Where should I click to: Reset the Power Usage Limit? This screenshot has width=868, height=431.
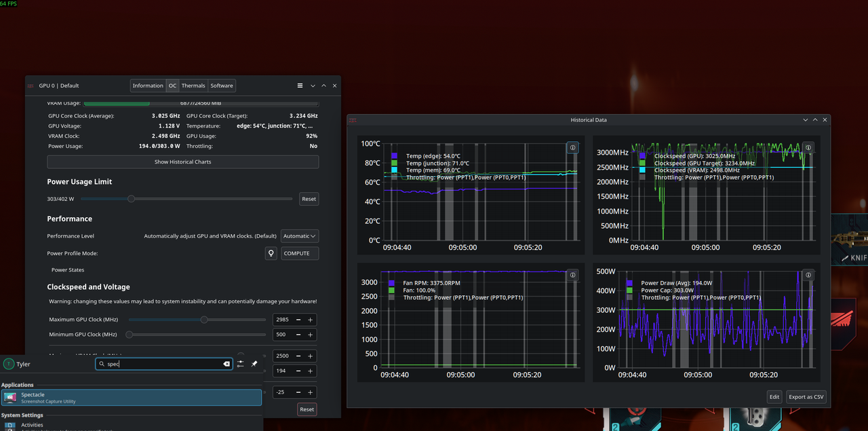[x=309, y=199]
